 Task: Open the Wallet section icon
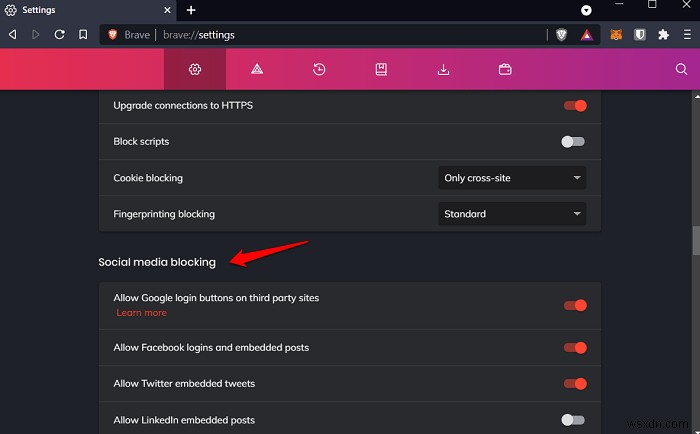coord(505,69)
